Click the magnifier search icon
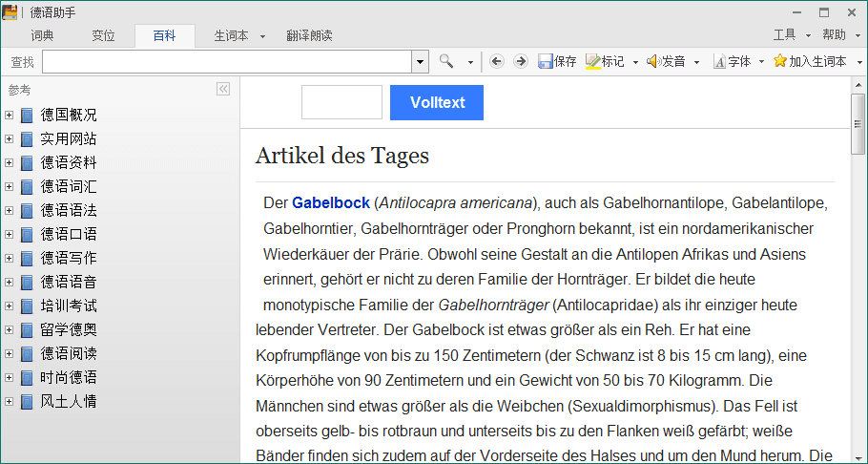The height and width of the screenshot is (464, 868). (445, 61)
